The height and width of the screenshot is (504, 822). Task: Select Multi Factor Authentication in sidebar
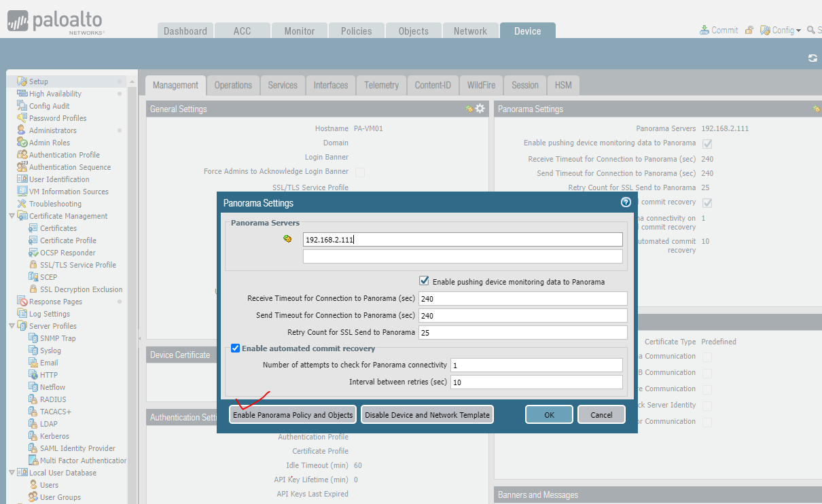[x=83, y=461]
